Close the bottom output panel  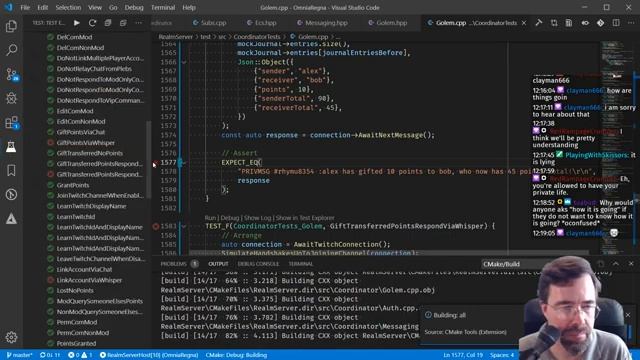click(x=631, y=264)
